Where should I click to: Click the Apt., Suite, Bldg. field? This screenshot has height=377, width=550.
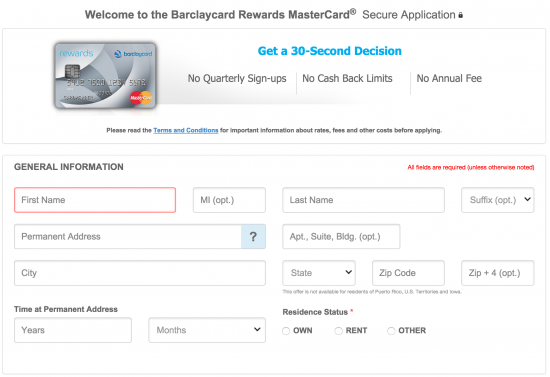341,237
